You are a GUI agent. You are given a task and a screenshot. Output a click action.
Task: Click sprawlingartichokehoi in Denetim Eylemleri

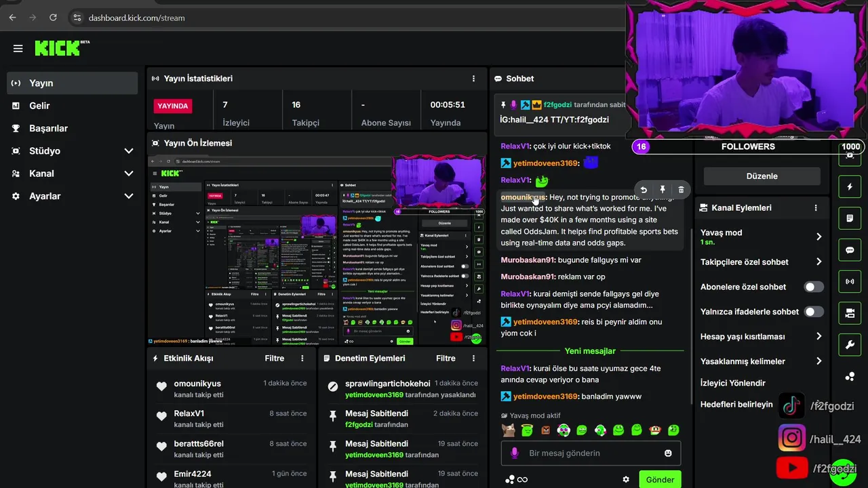[387, 383]
